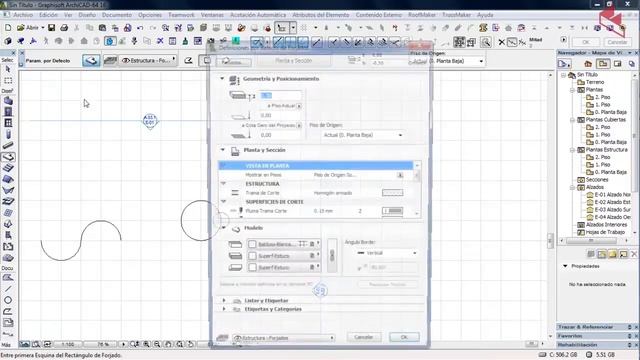Open the Estructura - Forjados layer dropdown in dialog
Screen dimensions: 640x360
[x=284, y=338]
